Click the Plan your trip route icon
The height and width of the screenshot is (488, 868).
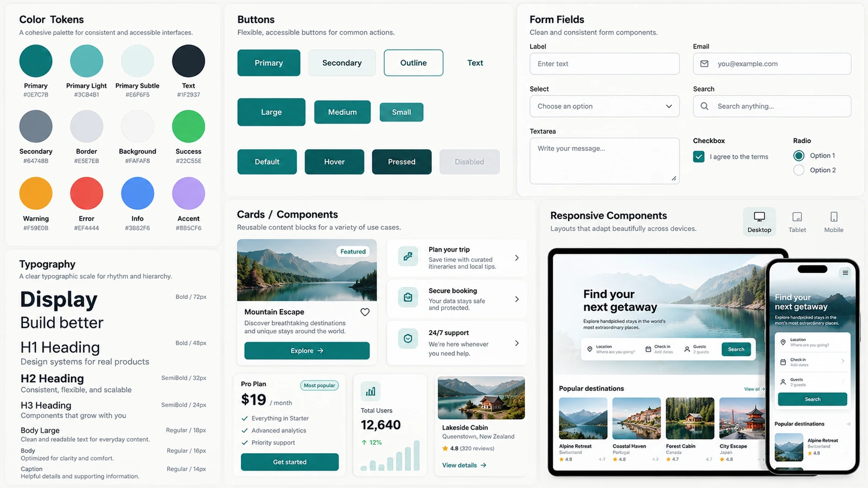pyautogui.click(x=408, y=256)
